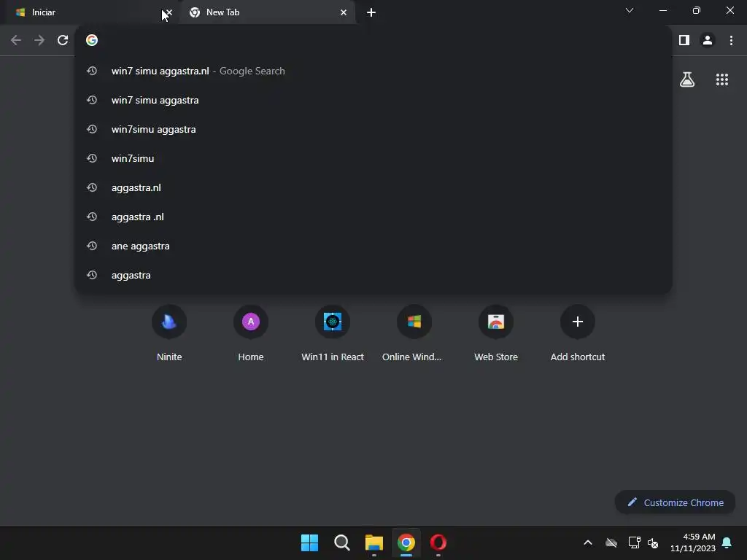Pick the win7simu suggestion
The width and height of the screenshot is (747, 560).
point(373,158)
